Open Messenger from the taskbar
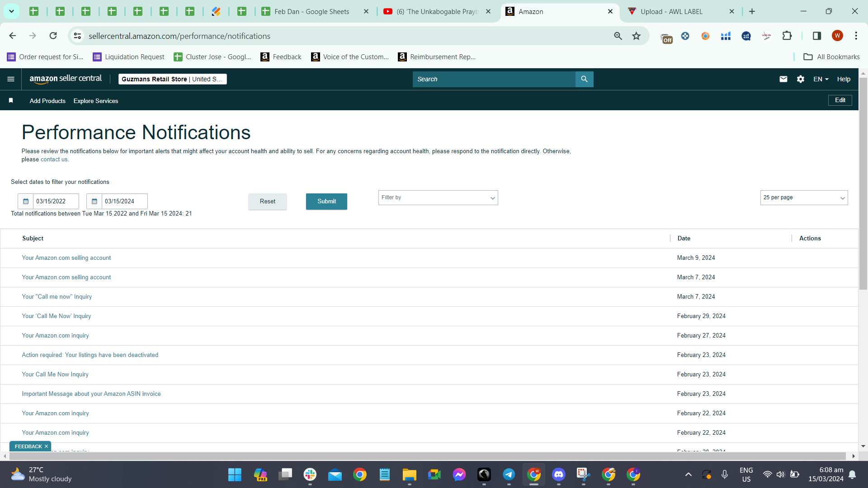The height and width of the screenshot is (488, 868). point(459,475)
